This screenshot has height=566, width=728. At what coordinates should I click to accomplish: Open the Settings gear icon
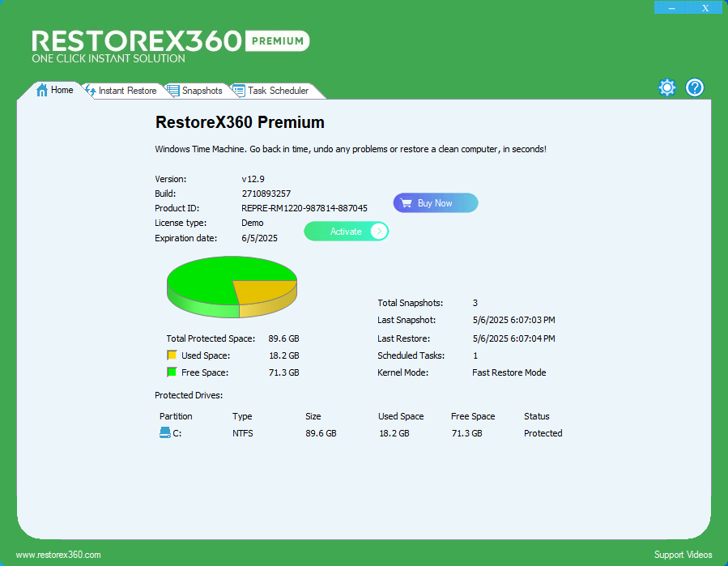coord(666,87)
